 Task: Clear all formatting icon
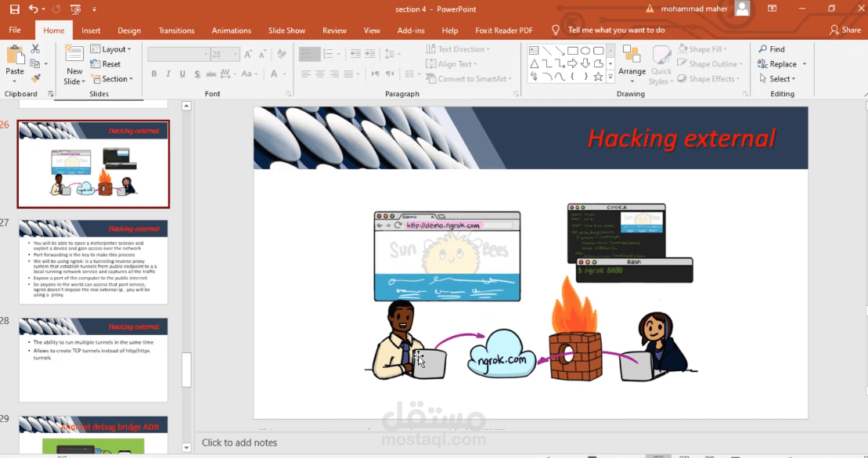pos(282,54)
